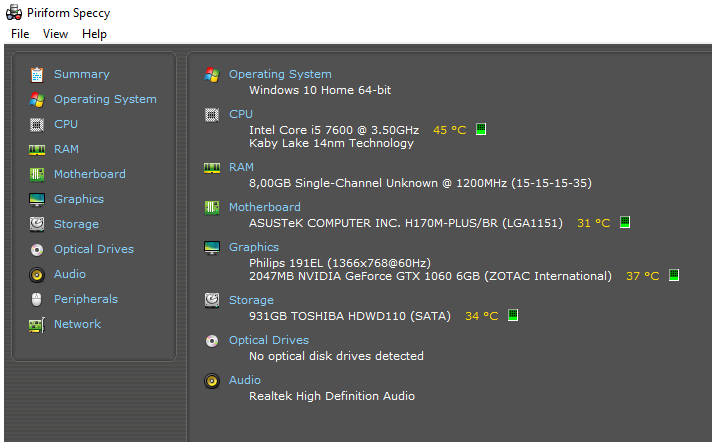The height and width of the screenshot is (442, 712).
Task: Click the motherboard temperature indicator beside 31 °C
Action: coord(625,223)
